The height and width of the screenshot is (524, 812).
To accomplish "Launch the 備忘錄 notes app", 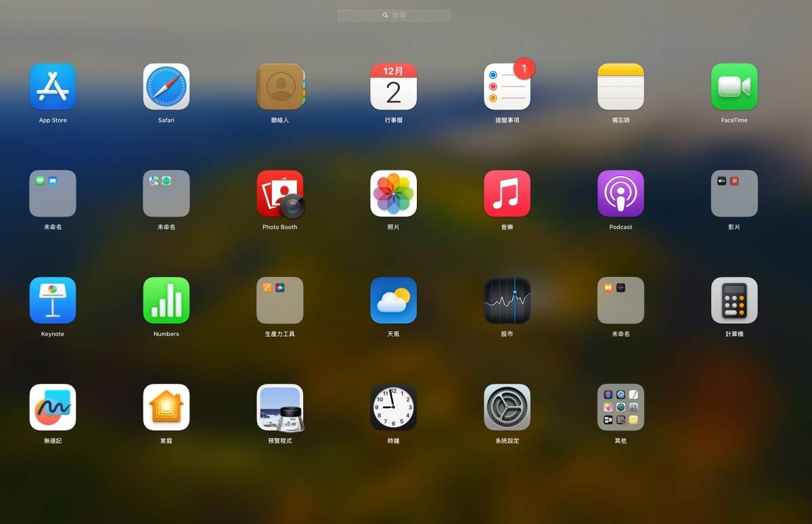I will coord(621,87).
